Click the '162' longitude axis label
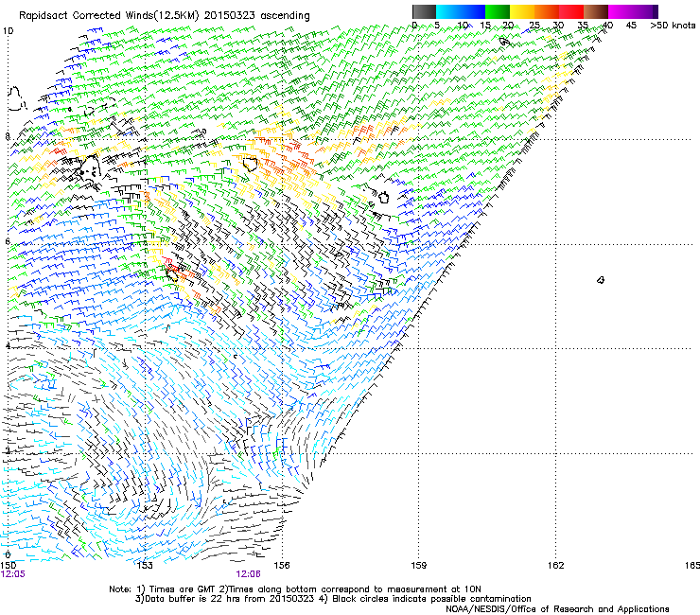Image resolution: width=700 pixels, height=615 pixels. click(x=556, y=566)
